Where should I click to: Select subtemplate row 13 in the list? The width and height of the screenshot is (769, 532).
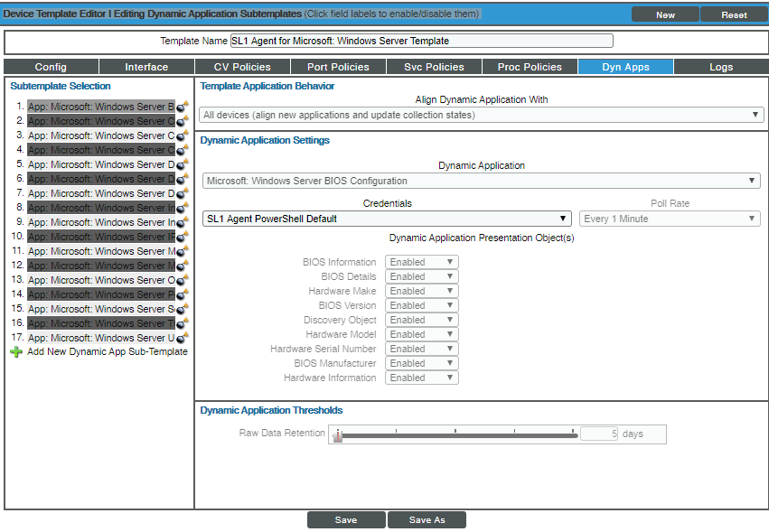tap(101, 280)
